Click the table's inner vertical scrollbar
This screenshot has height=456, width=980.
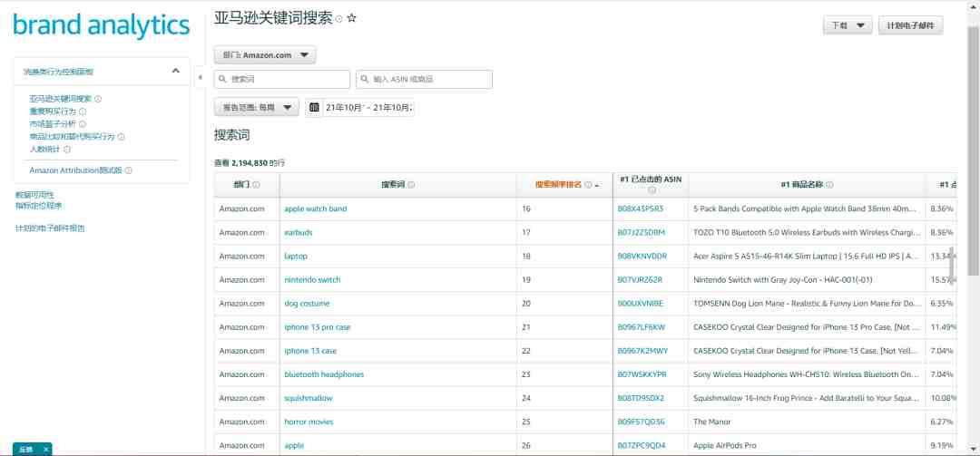(953, 264)
